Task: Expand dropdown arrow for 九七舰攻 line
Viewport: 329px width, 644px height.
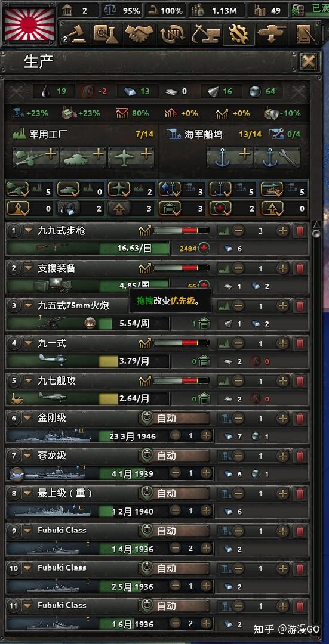Action: pyautogui.click(x=28, y=380)
